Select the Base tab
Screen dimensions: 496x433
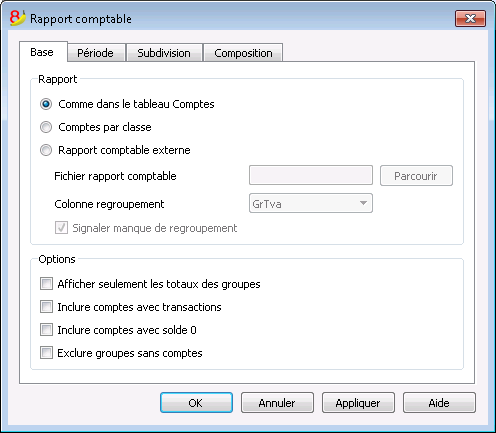point(43,52)
